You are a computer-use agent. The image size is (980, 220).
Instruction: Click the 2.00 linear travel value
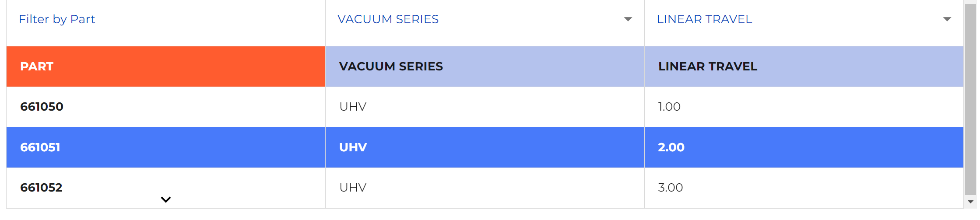point(671,147)
